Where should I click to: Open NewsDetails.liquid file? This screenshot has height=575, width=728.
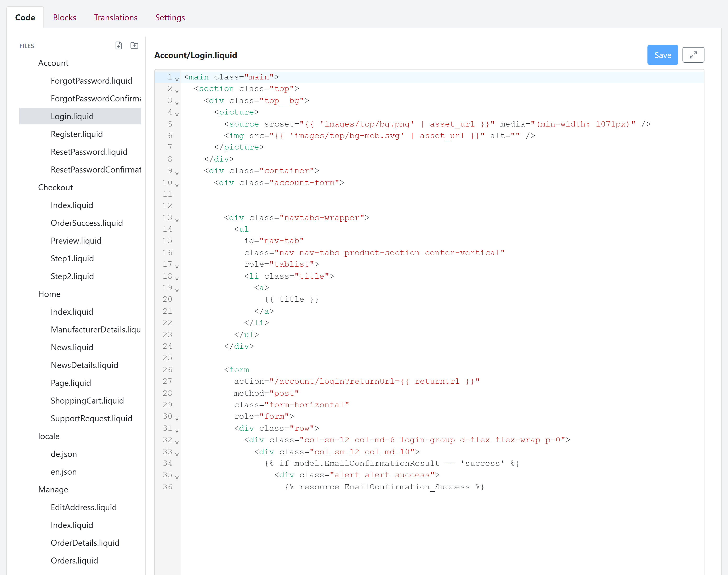point(84,365)
